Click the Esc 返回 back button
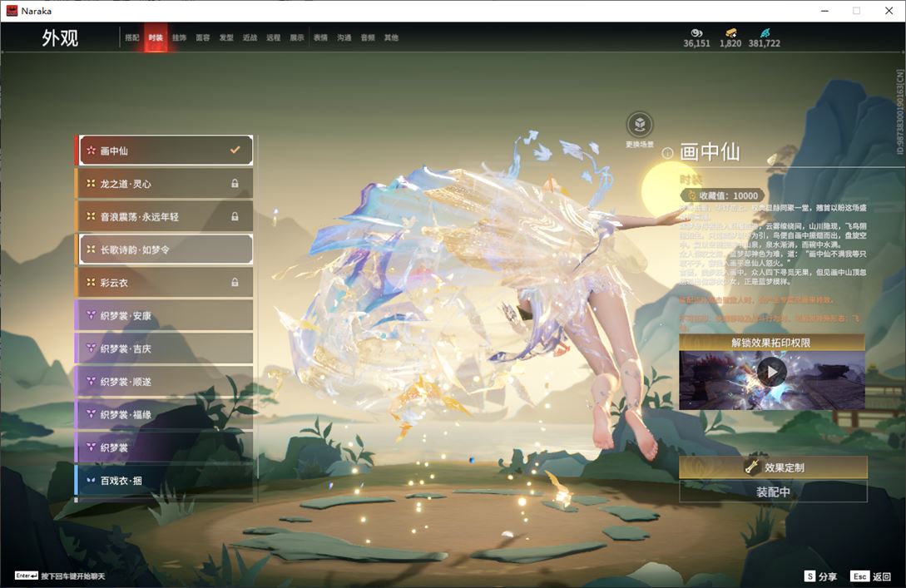 tap(871, 576)
